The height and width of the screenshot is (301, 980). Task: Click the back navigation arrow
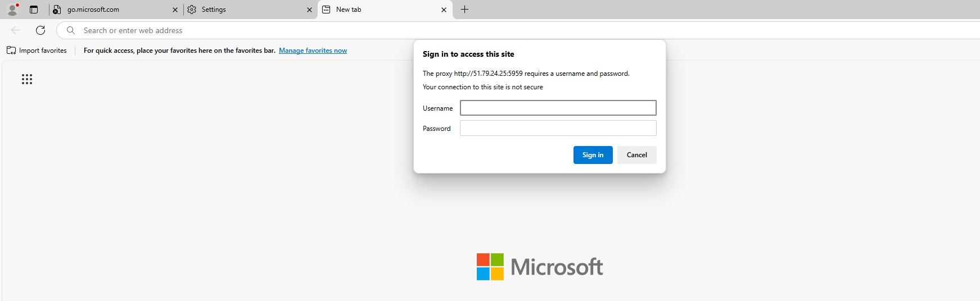tap(16, 30)
